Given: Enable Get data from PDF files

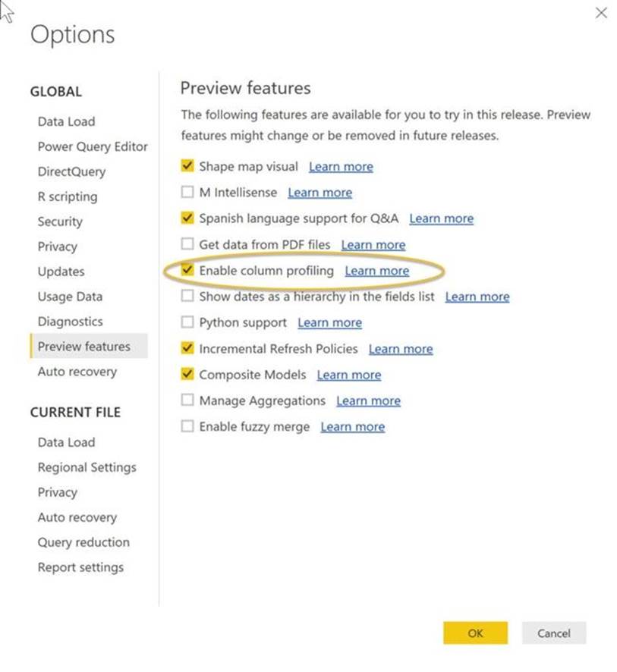Looking at the screenshot, I should coord(187,245).
